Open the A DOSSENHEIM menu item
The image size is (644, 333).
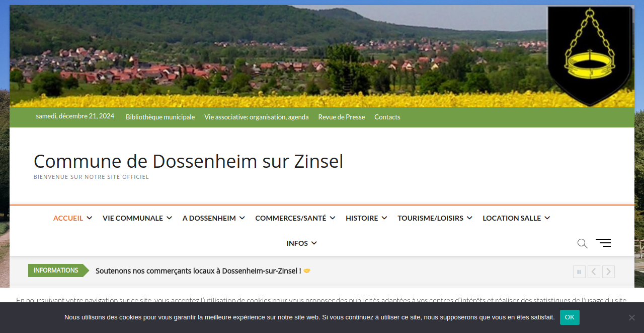coord(209,218)
